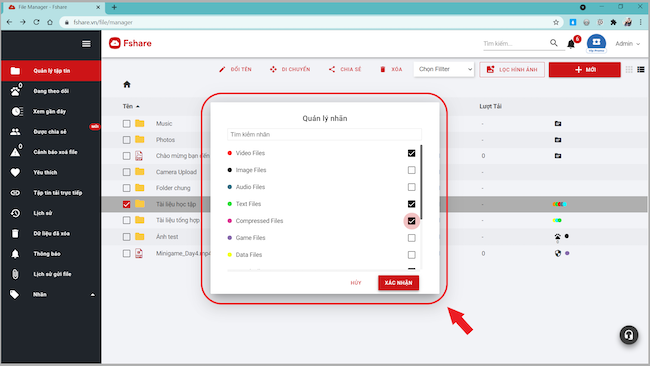Bookmark this page with star icon
Image resolution: width=650 pixels, height=366 pixels.
coord(556,22)
